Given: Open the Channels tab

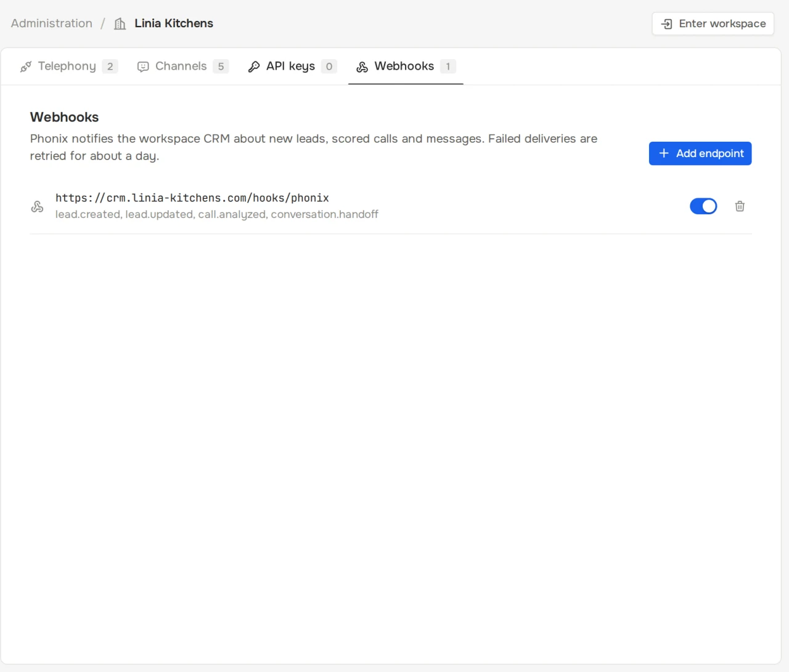Looking at the screenshot, I should [183, 67].
